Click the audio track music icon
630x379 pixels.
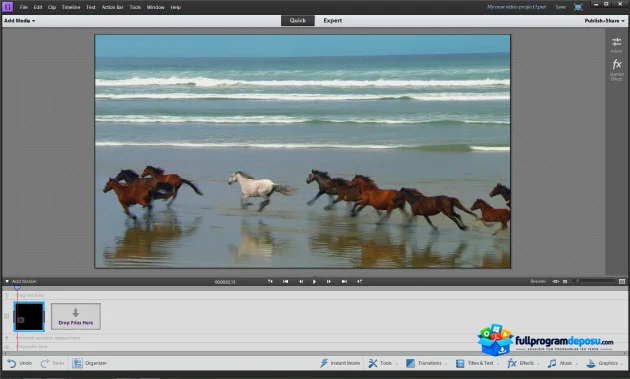tap(6, 346)
